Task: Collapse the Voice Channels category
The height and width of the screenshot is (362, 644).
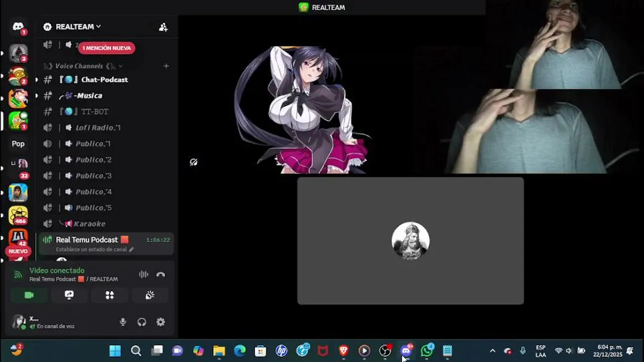Action: (x=83, y=66)
